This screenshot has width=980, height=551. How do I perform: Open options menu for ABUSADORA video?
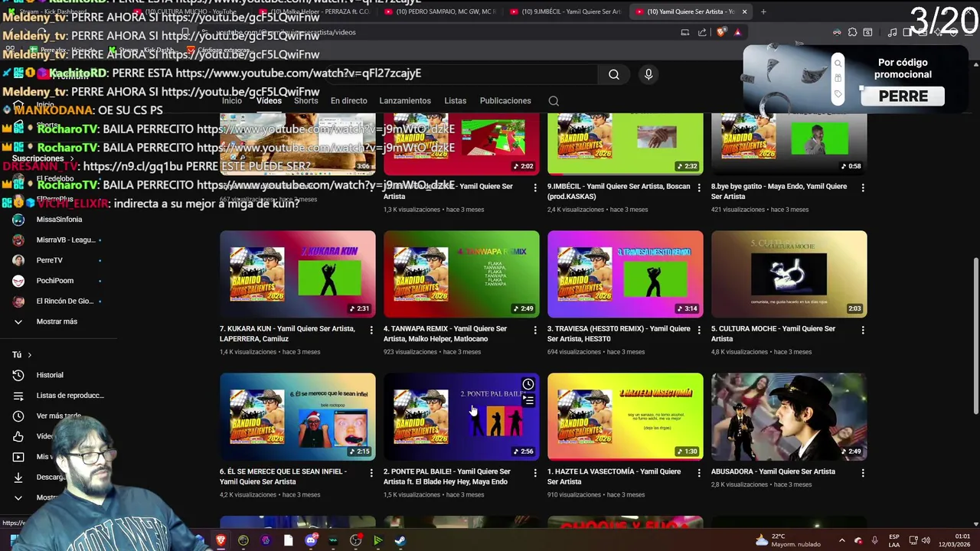(x=863, y=473)
